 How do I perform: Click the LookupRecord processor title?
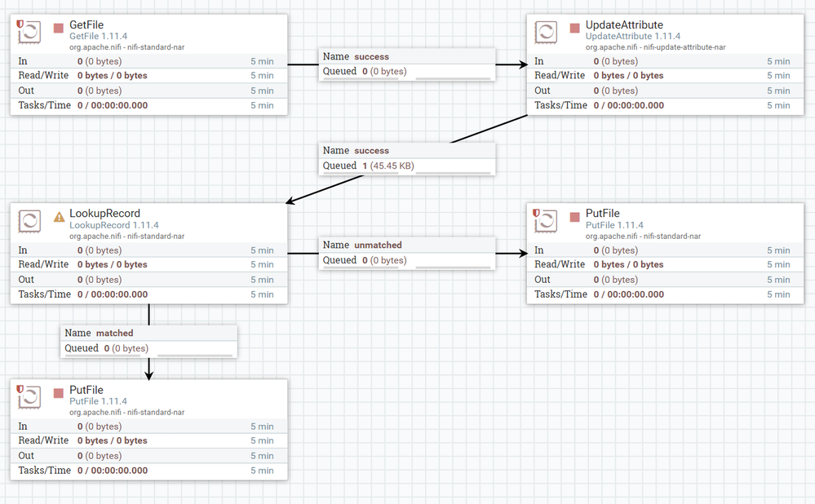(105, 213)
